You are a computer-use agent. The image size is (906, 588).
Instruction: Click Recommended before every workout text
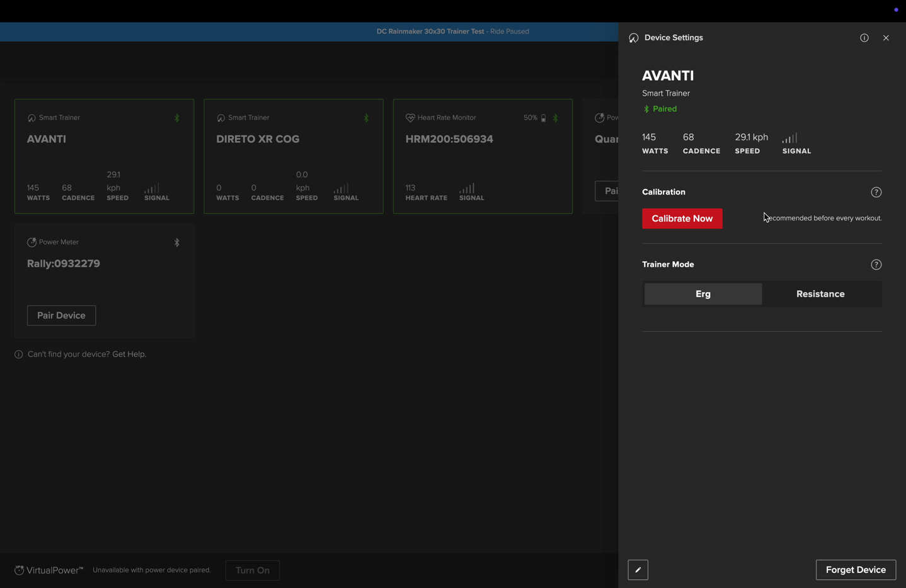pyautogui.click(x=824, y=218)
